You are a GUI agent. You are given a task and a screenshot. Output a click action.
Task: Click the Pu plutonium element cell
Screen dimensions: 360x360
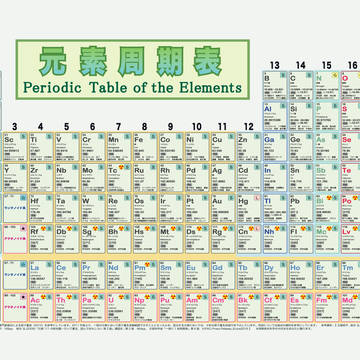[x=171, y=308]
